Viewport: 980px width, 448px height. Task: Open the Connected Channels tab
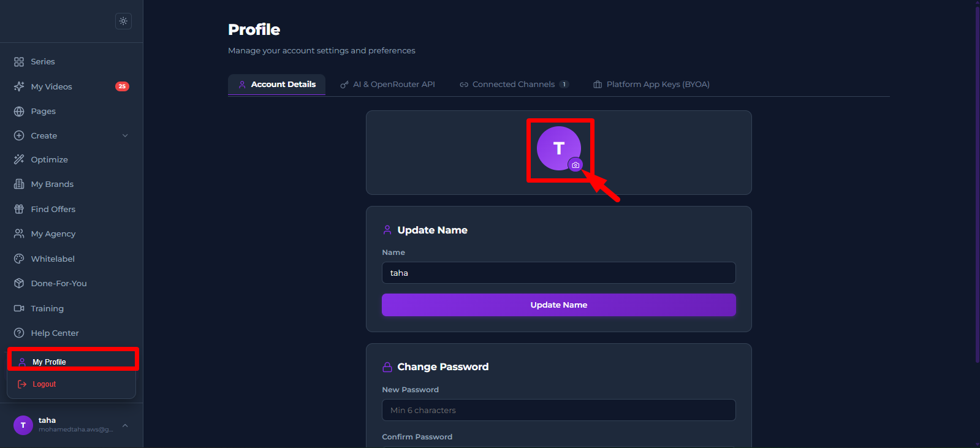pyautogui.click(x=514, y=85)
